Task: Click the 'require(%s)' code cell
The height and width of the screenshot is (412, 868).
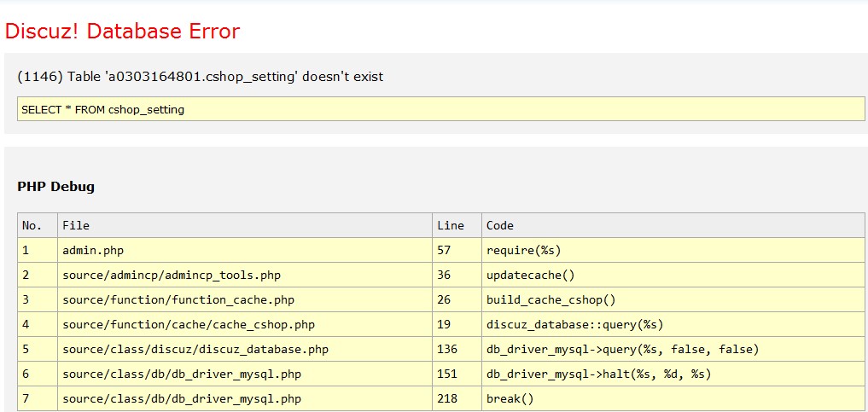Action: click(x=673, y=250)
